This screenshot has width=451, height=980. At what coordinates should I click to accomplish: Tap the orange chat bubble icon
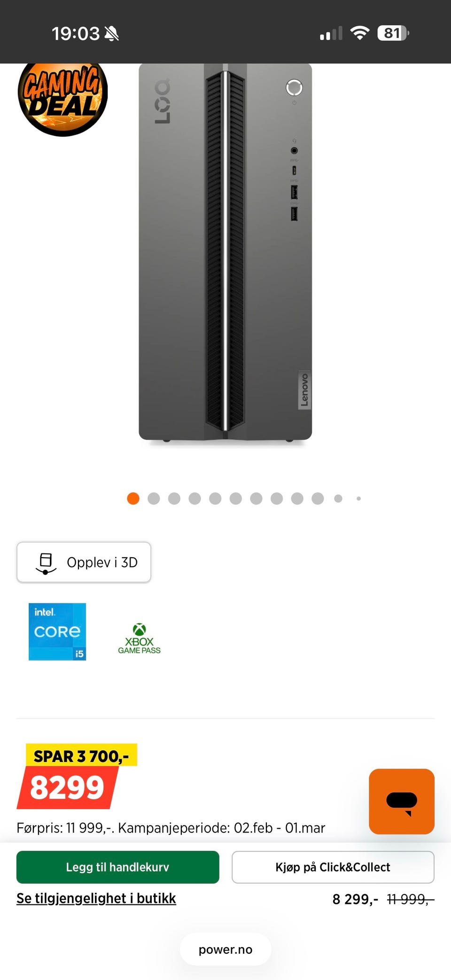(402, 801)
